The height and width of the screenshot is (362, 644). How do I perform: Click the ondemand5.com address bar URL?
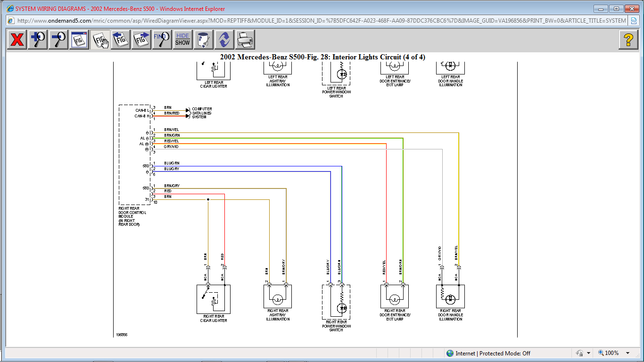click(x=322, y=20)
